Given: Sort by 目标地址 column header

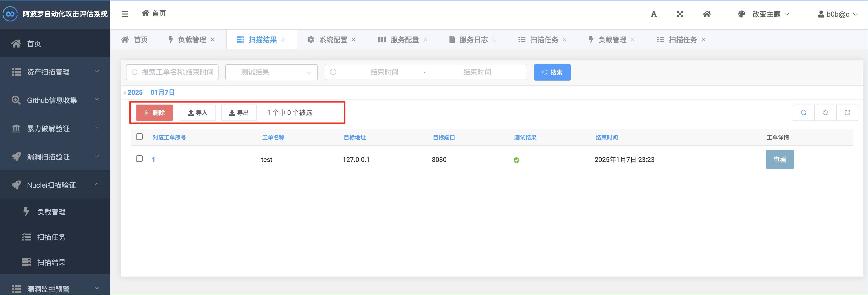Looking at the screenshot, I should pos(355,137).
